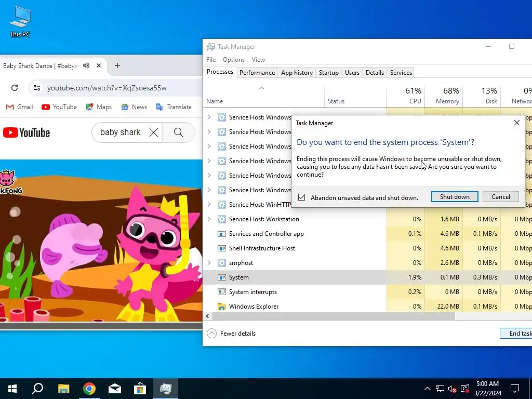Open Microsoft Store from taskbar
Viewport: 532px width, 399px height.
[140, 389]
